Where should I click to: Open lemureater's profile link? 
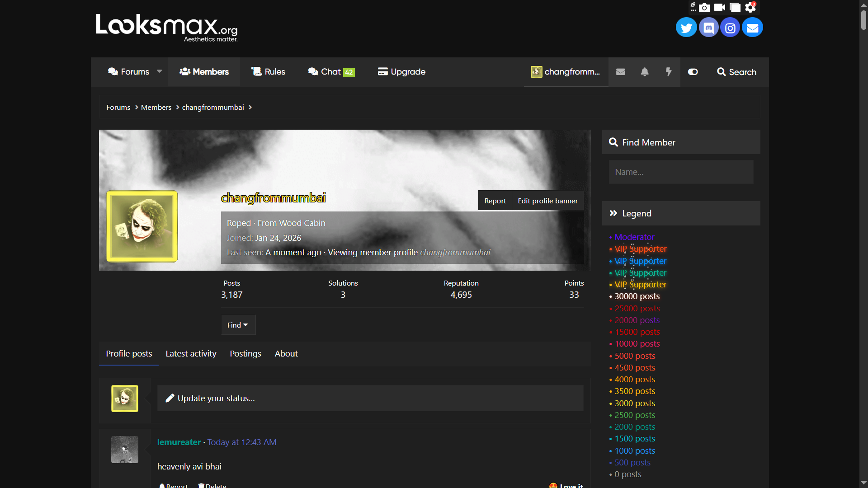click(x=179, y=442)
